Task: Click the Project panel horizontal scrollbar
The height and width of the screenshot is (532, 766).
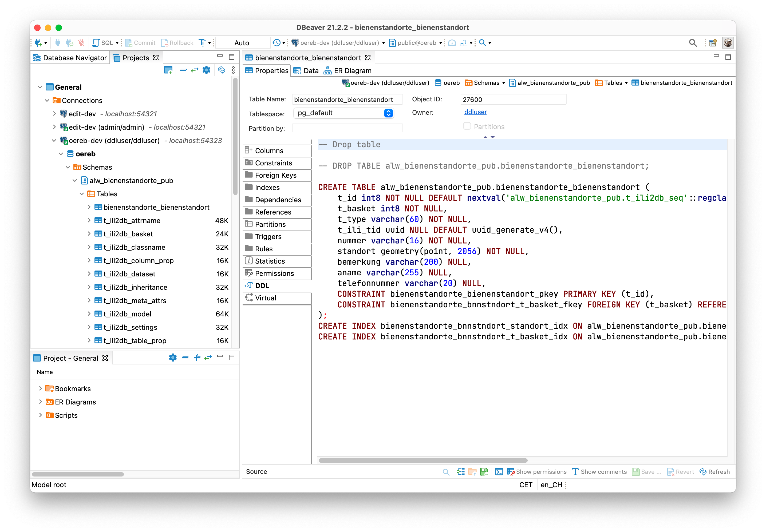Action: pyautogui.click(x=78, y=474)
